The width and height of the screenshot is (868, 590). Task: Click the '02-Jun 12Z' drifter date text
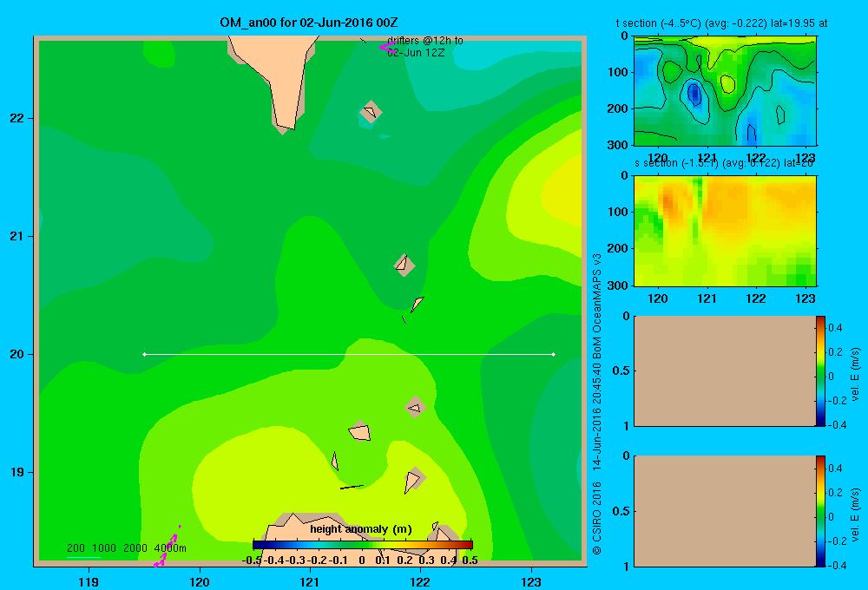point(416,53)
